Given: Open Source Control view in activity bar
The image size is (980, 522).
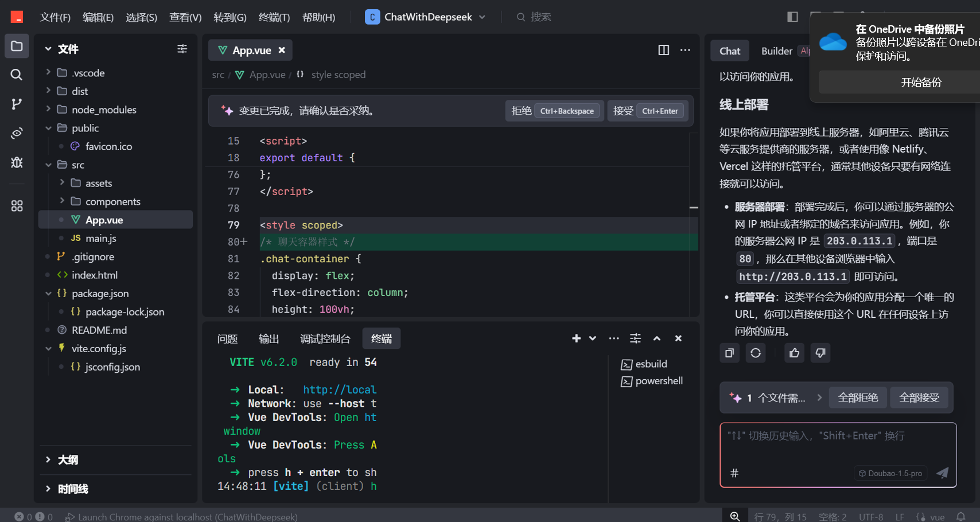Looking at the screenshot, I should click(x=17, y=104).
